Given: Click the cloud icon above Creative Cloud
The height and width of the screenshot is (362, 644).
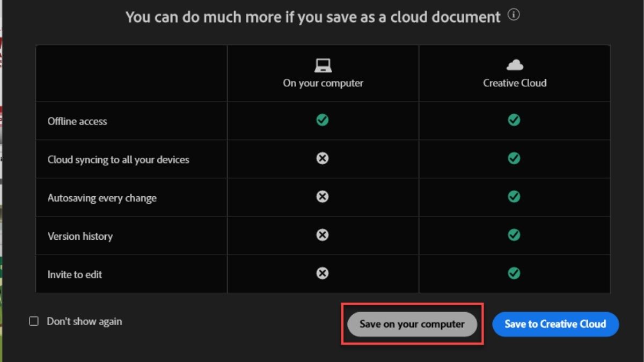Looking at the screenshot, I should click(515, 65).
